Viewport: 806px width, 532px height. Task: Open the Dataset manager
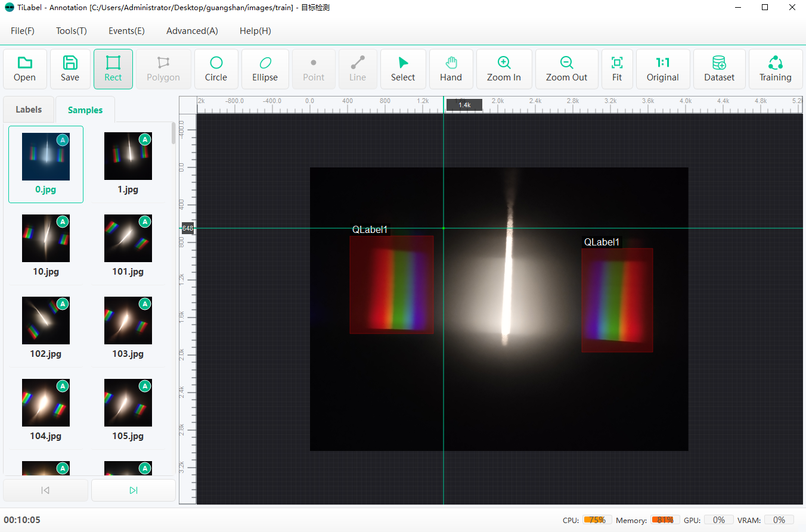(719, 69)
